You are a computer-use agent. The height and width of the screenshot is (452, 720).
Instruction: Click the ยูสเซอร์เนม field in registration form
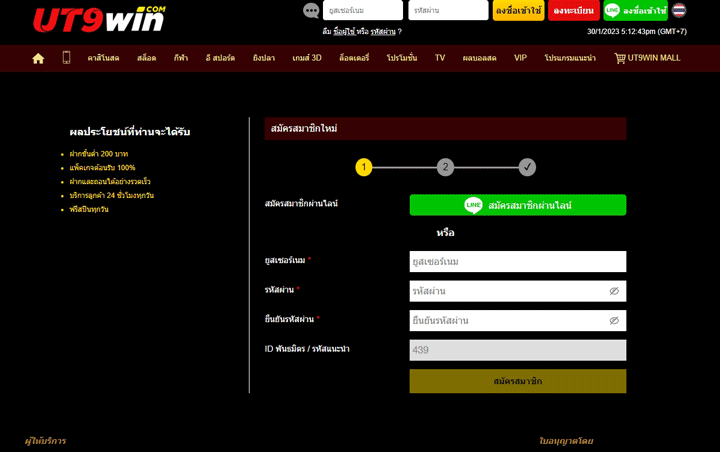[x=517, y=261]
